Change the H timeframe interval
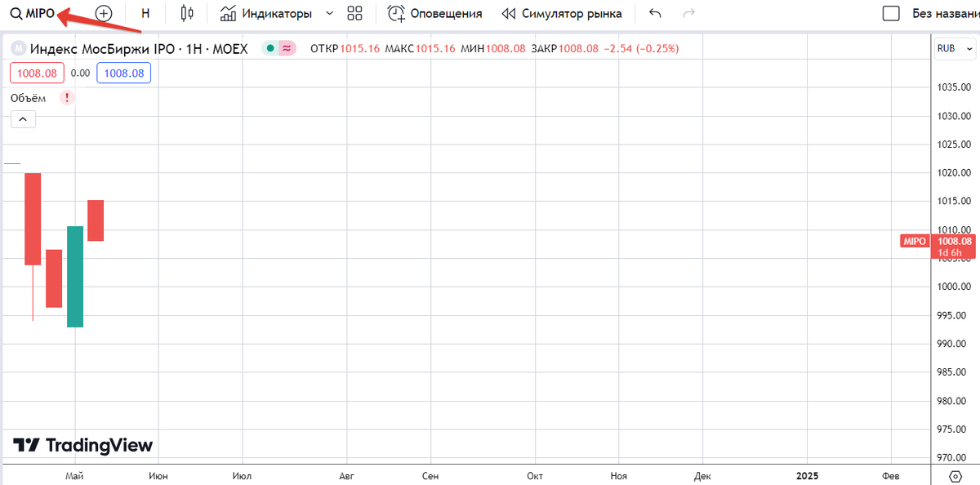The width and height of the screenshot is (980, 485). [x=145, y=13]
